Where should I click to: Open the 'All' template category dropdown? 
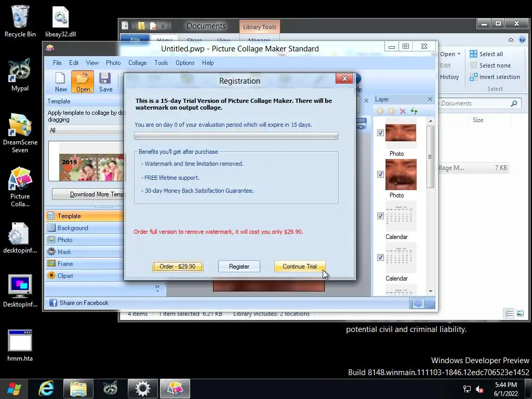pos(86,130)
